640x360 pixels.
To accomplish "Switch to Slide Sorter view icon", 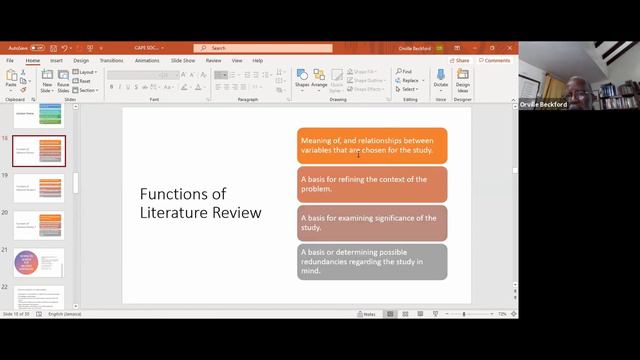I will point(405,314).
